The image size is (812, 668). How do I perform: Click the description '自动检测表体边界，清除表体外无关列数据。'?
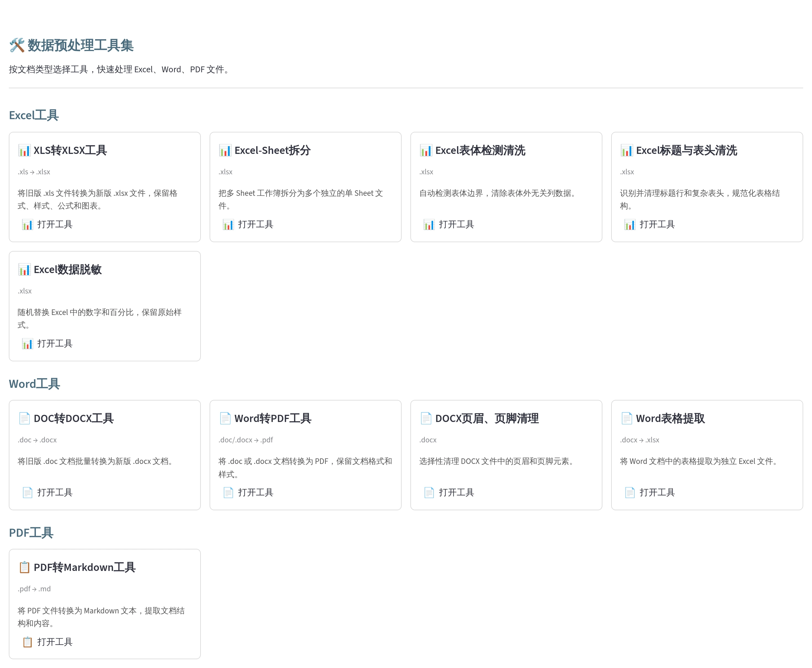coord(499,193)
